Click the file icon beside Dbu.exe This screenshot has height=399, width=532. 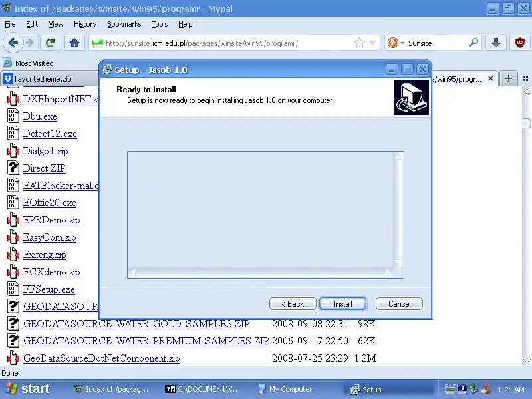click(13, 116)
